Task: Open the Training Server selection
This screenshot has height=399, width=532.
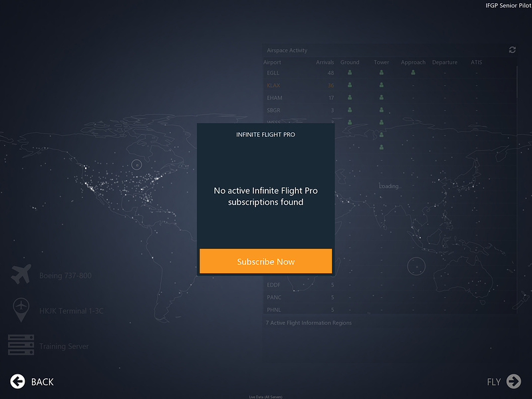Action: (64, 346)
